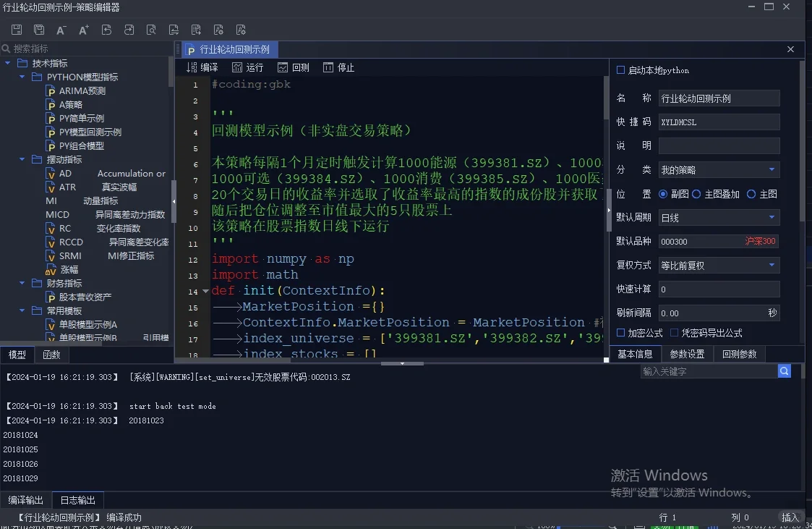Switch to the 函数 tab
The width and height of the screenshot is (812, 529).
(x=51, y=355)
